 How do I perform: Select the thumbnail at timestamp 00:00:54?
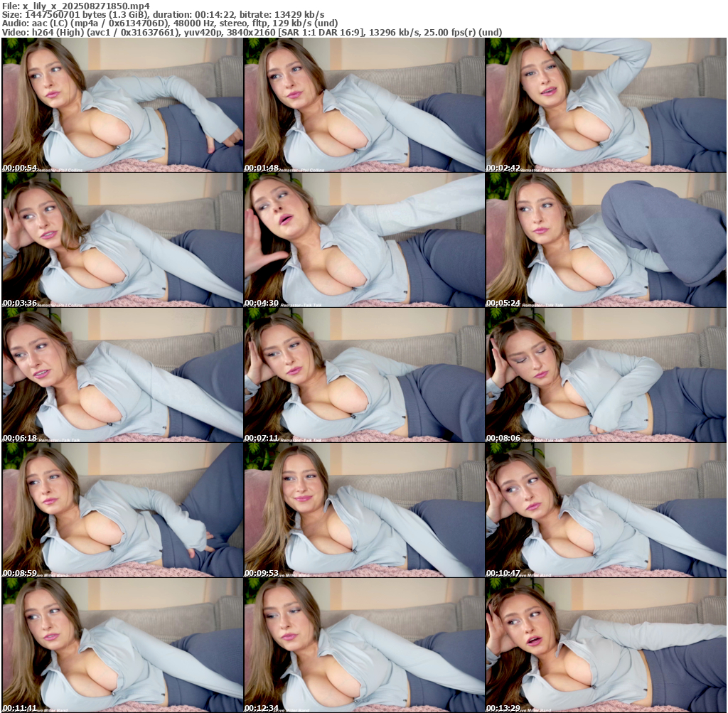coord(122,105)
